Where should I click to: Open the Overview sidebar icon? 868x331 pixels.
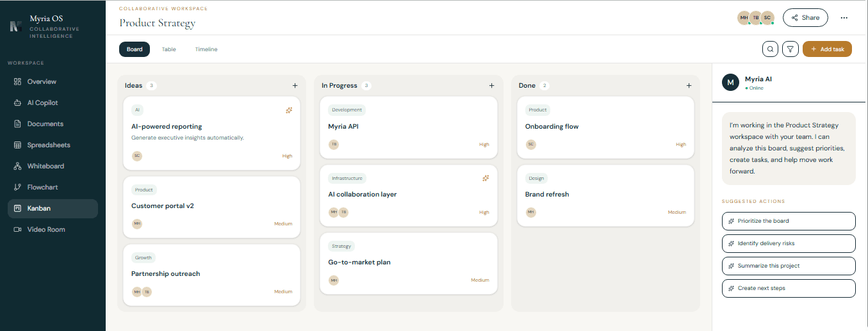[x=17, y=82]
